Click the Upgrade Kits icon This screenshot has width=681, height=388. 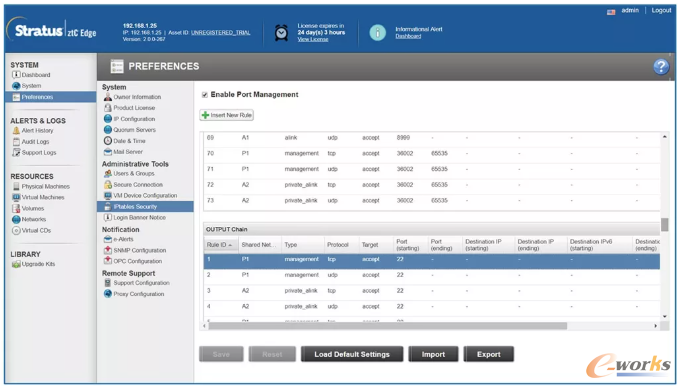tap(16, 264)
